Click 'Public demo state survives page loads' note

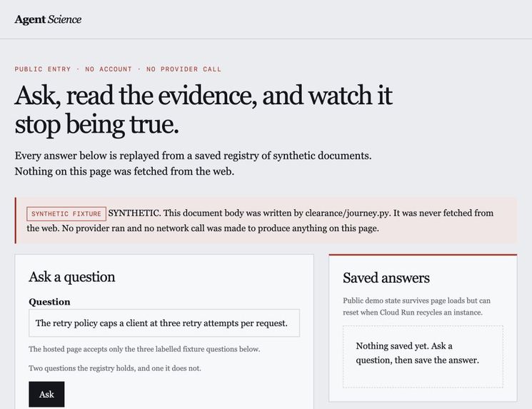coord(416,306)
